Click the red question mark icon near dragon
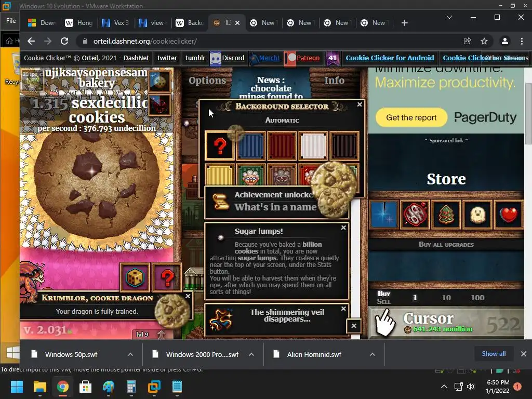Viewport: 532px width, 399px height. point(167,277)
